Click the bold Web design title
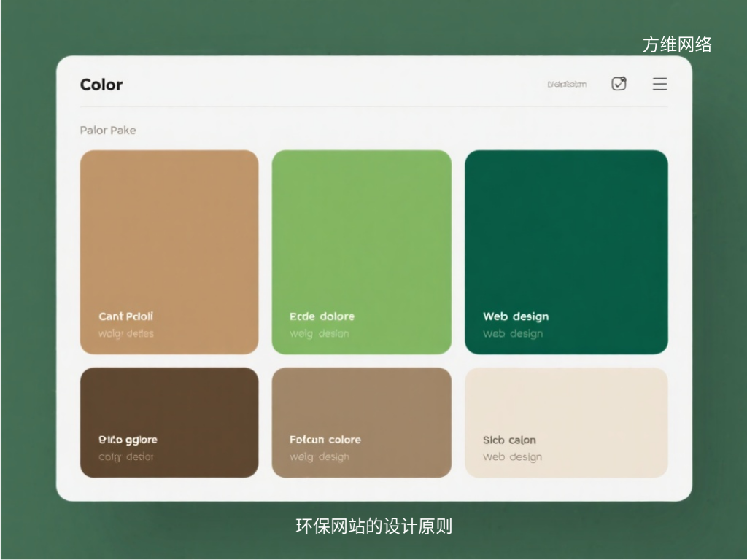This screenshot has width=747, height=560. (x=516, y=316)
